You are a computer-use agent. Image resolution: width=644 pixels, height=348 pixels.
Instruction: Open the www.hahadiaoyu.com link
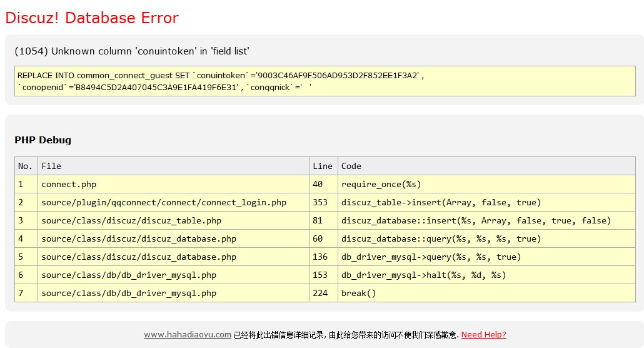pyautogui.click(x=188, y=334)
